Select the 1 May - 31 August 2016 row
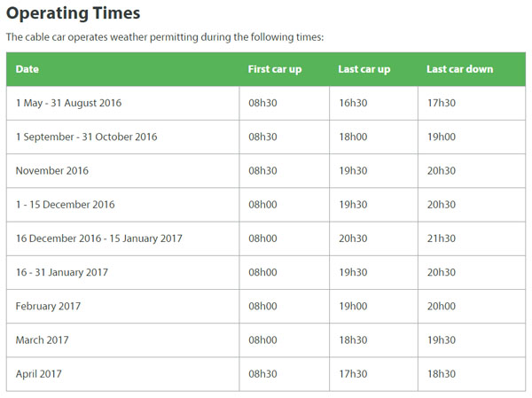This screenshot has height=398, width=532. click(x=266, y=103)
